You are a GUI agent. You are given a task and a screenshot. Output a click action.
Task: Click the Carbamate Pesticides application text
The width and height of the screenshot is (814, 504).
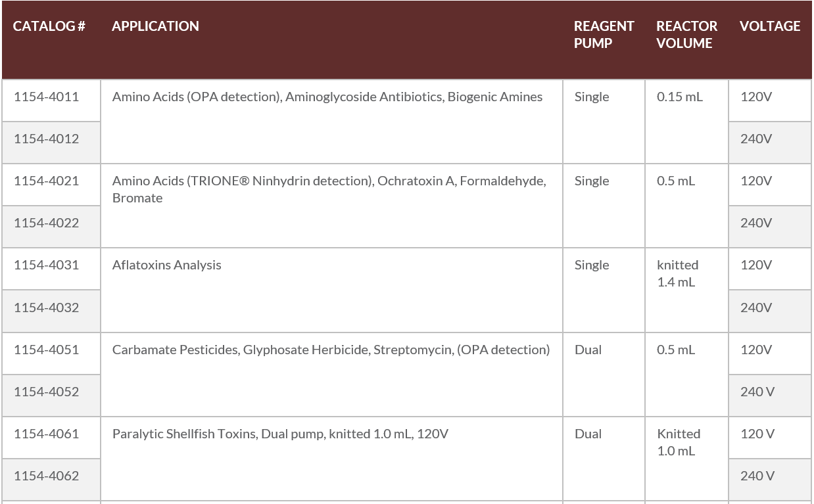(331, 350)
